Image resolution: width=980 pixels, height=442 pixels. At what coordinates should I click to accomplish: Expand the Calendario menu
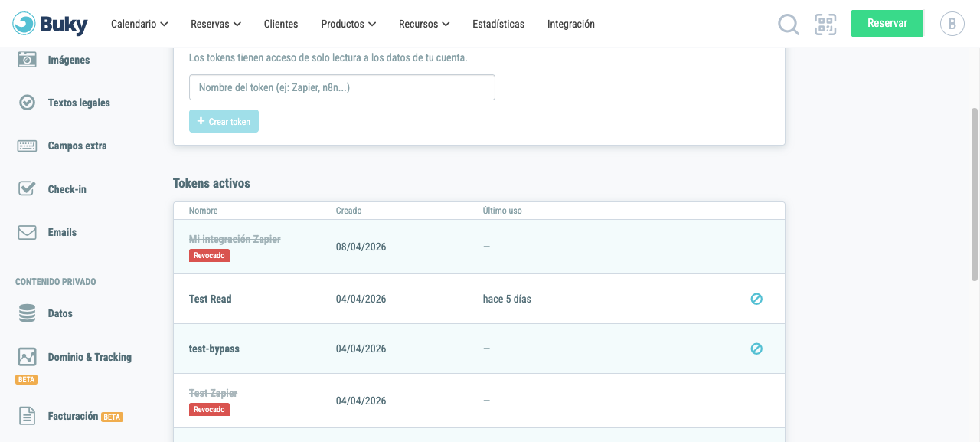(139, 24)
